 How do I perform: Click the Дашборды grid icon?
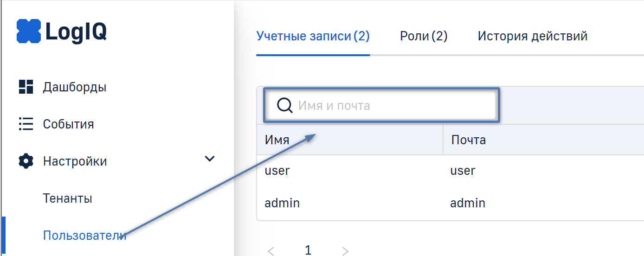click(26, 87)
